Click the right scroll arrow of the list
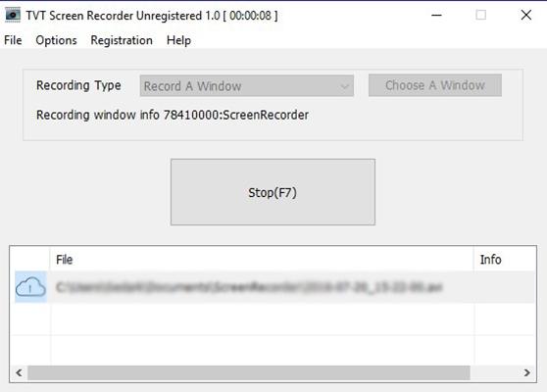Screen dimensions: 547x392 pos(527,372)
